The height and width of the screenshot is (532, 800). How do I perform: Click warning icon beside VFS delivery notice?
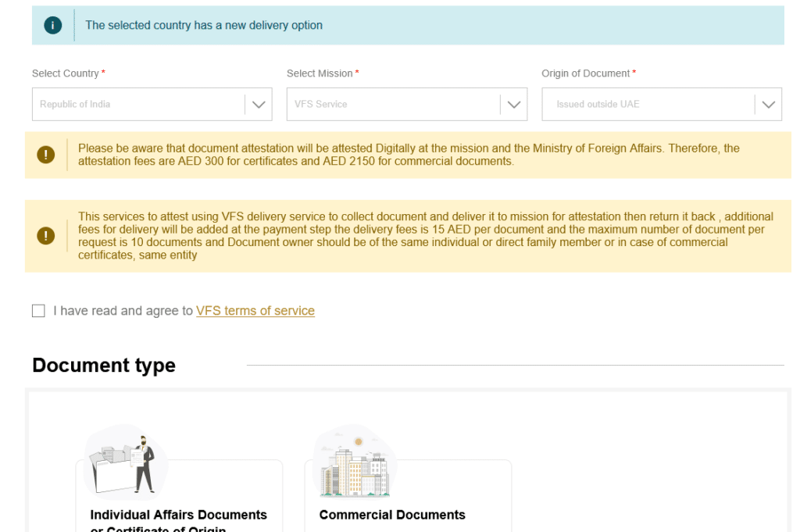(x=46, y=236)
